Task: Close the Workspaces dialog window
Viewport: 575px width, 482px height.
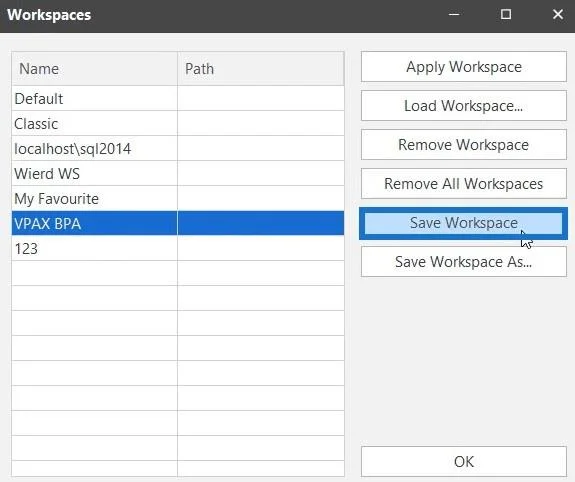Action: click(558, 15)
